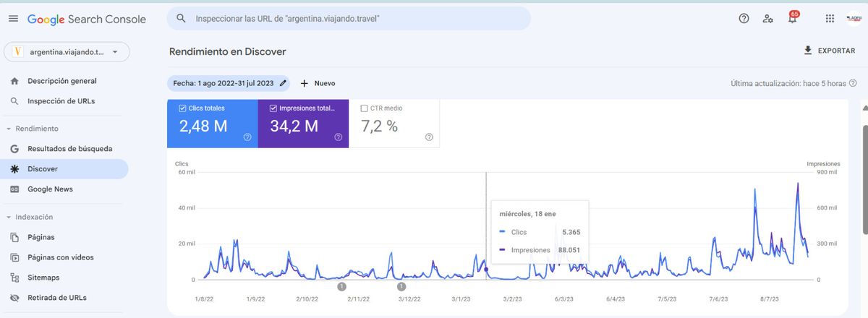Click the chart annotation marker near 2/11/22
The height and width of the screenshot is (318, 868).
click(341, 286)
